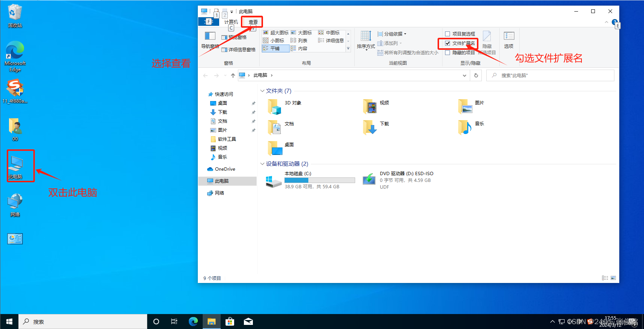
Task: Open Task View on taskbar
Action: coord(174,322)
